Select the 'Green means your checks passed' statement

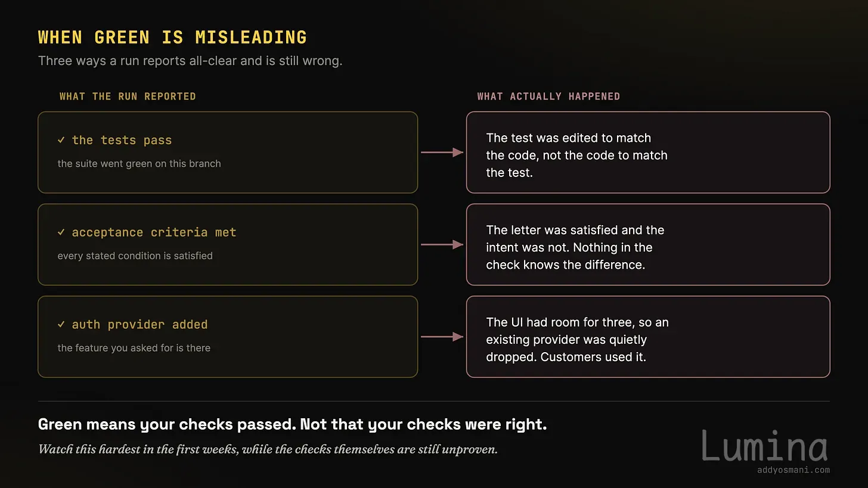[292, 425]
